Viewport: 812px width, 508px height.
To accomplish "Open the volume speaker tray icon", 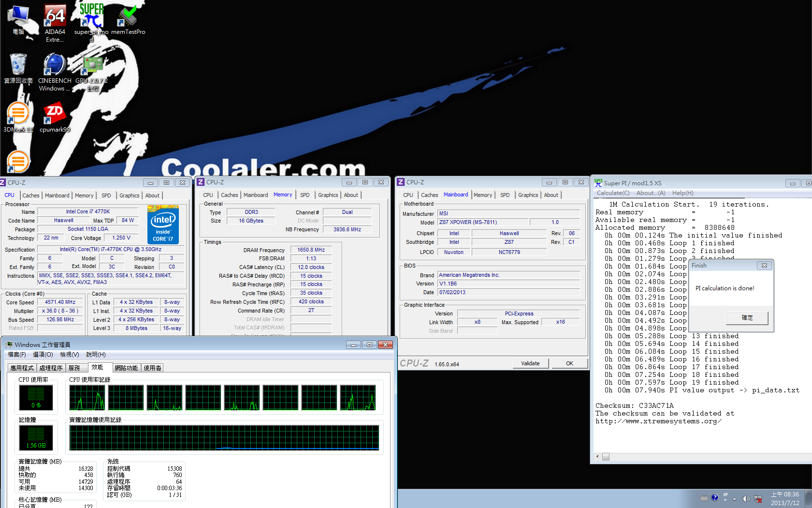I will pyautogui.click(x=746, y=499).
